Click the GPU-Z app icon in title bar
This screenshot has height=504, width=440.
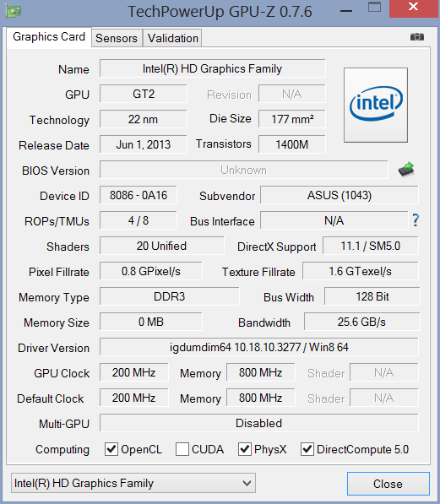[14, 11]
